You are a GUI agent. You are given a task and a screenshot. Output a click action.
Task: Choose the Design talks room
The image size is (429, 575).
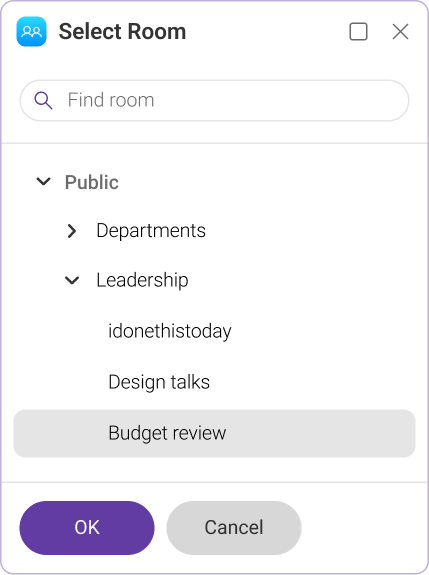pos(159,382)
